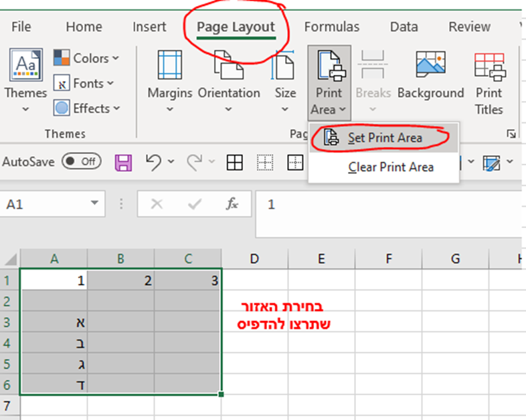
Task: Open the Margins options
Action: (170, 82)
